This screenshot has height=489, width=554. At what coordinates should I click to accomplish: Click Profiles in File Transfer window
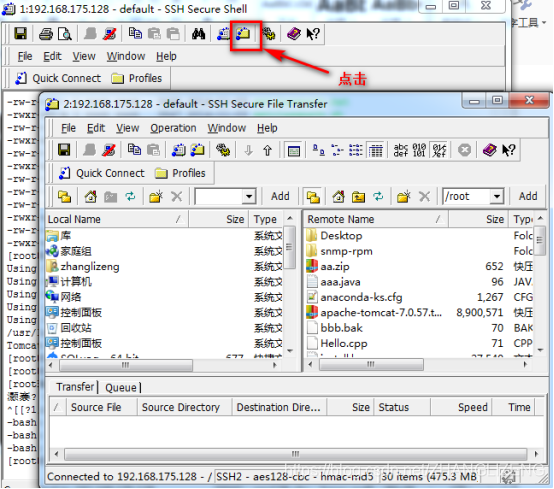coord(181,173)
